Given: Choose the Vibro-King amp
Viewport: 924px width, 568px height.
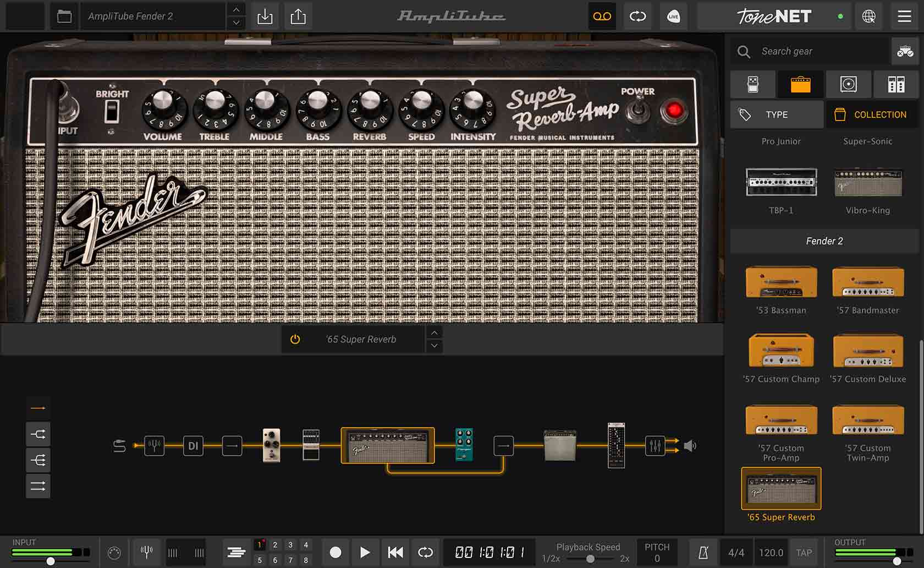Looking at the screenshot, I should point(868,192).
